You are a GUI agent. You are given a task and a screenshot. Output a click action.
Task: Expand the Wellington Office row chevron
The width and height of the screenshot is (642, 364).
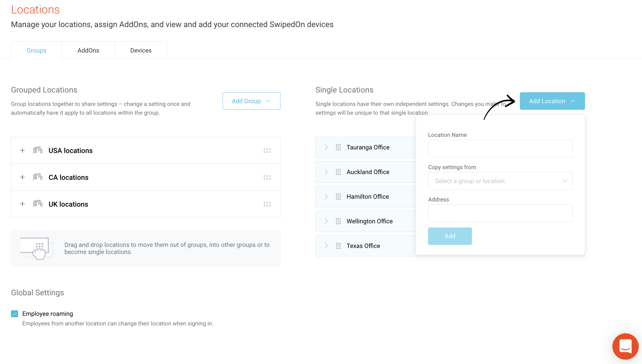point(326,221)
